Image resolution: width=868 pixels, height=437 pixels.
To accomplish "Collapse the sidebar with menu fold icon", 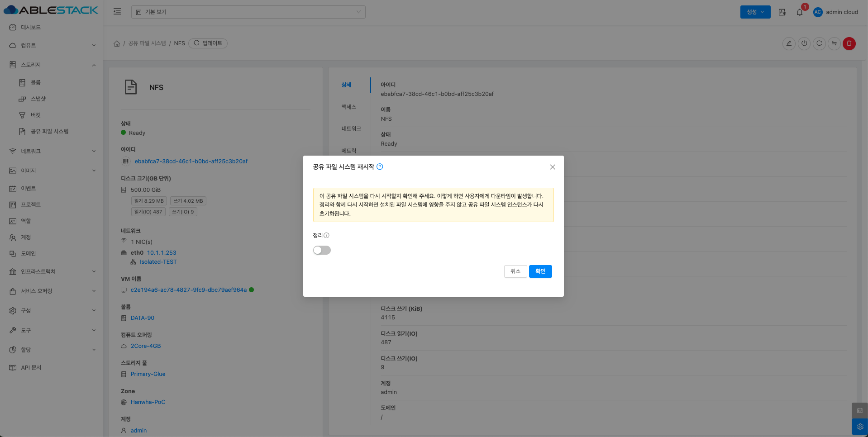I will point(117,12).
